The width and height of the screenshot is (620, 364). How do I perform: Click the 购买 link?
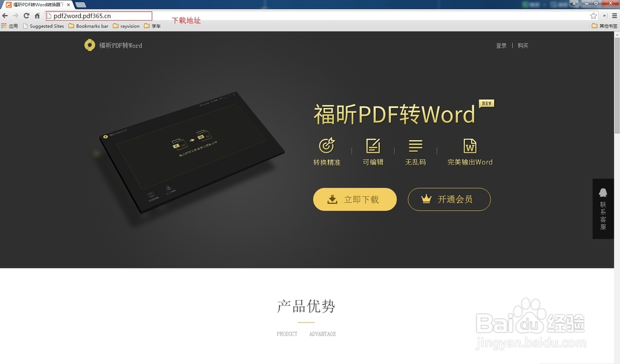pos(523,45)
